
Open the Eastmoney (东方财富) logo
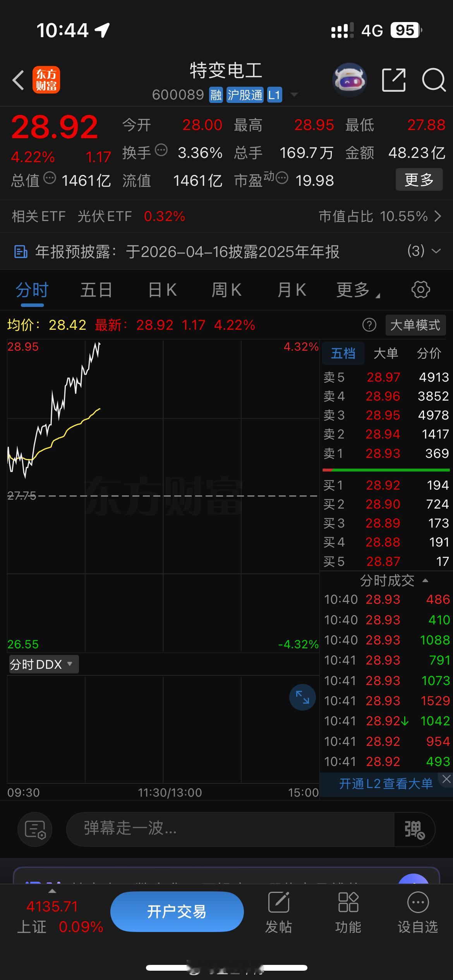pos(46,80)
